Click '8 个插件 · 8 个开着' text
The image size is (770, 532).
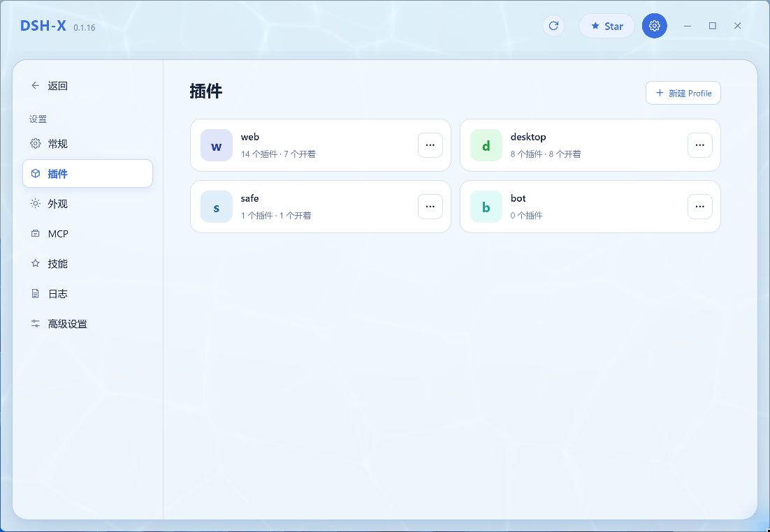(x=546, y=154)
